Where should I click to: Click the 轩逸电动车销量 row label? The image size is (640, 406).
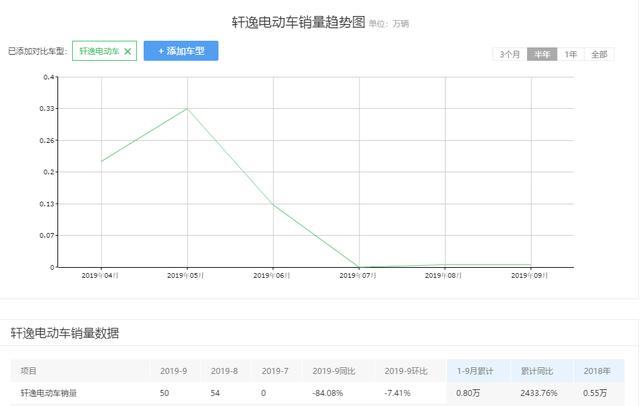coord(49,393)
